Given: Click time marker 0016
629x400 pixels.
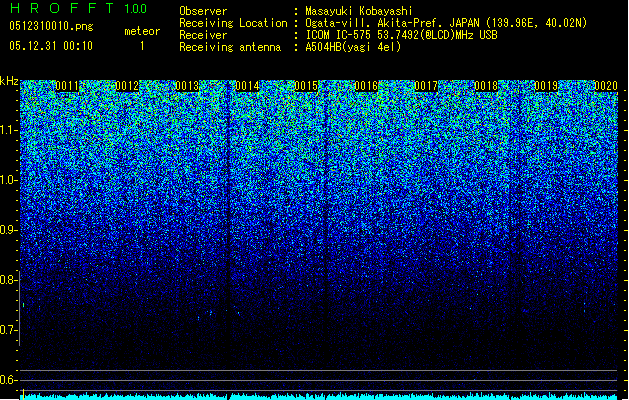Looking at the screenshot, I should pyautogui.click(x=366, y=86).
